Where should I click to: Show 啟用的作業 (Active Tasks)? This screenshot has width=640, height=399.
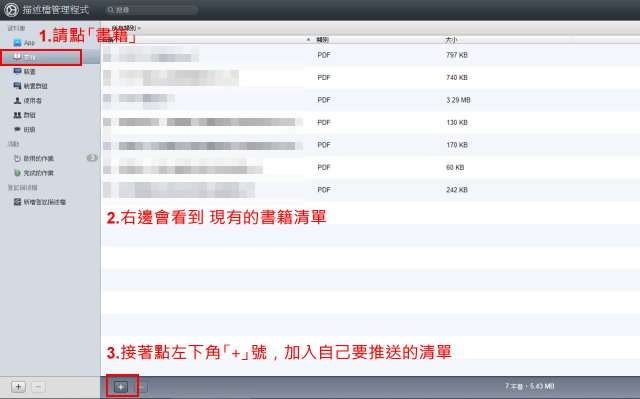[x=34, y=158]
